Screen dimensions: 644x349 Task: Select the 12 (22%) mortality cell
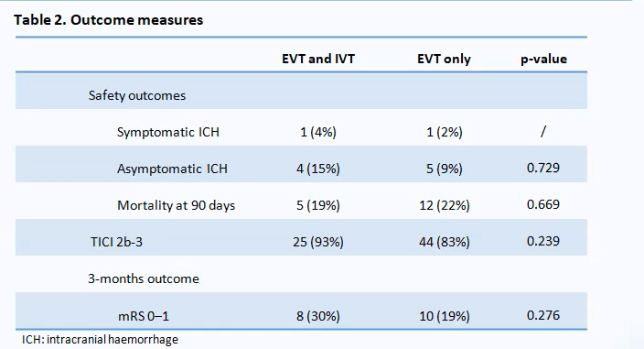pyautogui.click(x=444, y=205)
